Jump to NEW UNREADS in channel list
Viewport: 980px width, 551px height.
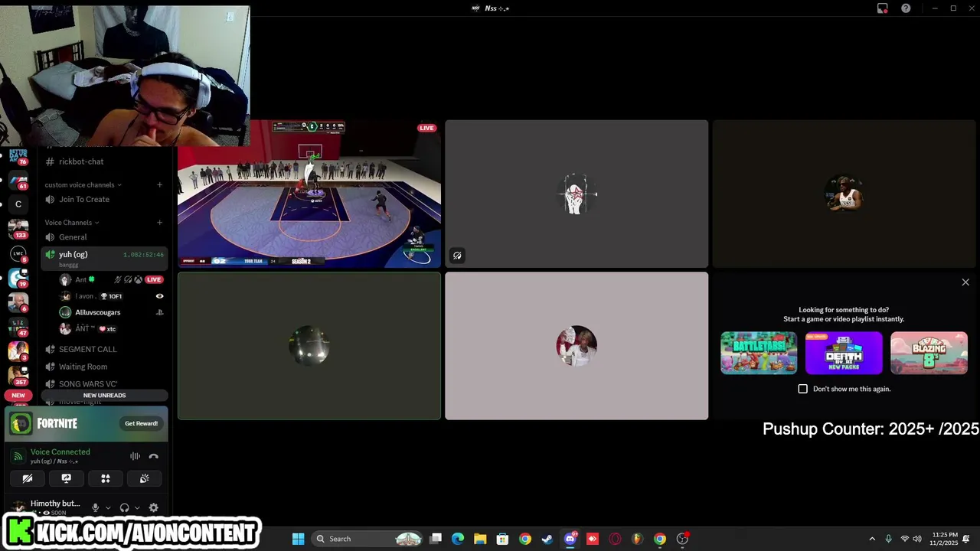click(104, 395)
